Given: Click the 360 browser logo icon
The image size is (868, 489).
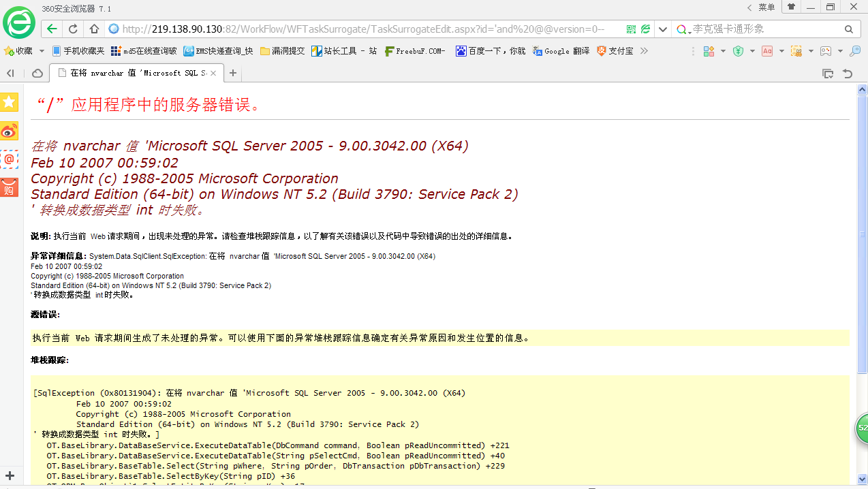Looking at the screenshot, I should coord(18,22).
